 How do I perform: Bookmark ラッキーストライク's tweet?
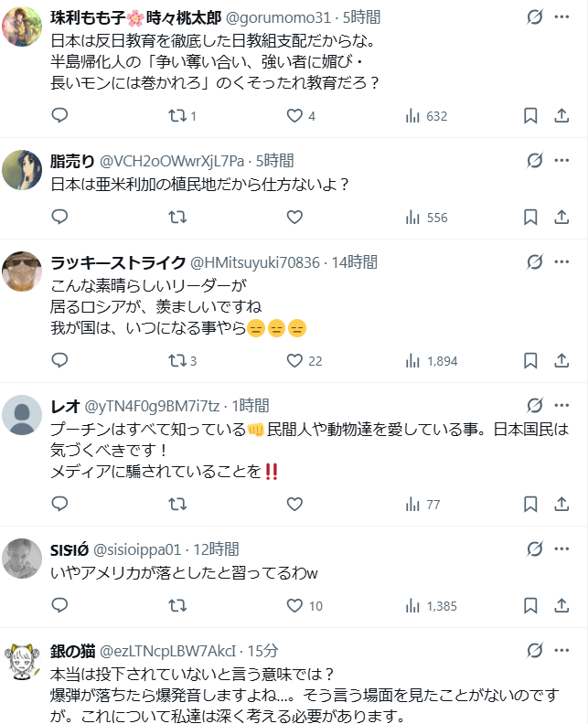[x=530, y=361]
